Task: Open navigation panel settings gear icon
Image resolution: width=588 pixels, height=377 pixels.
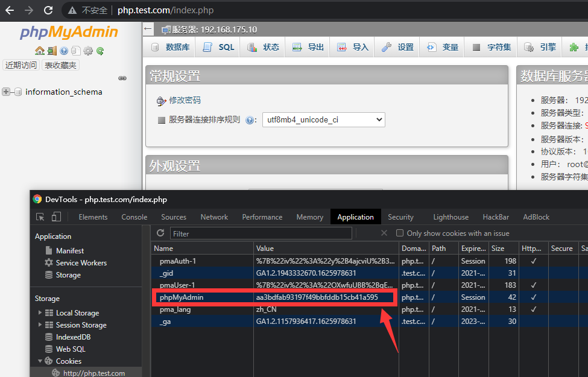Action: pos(88,51)
